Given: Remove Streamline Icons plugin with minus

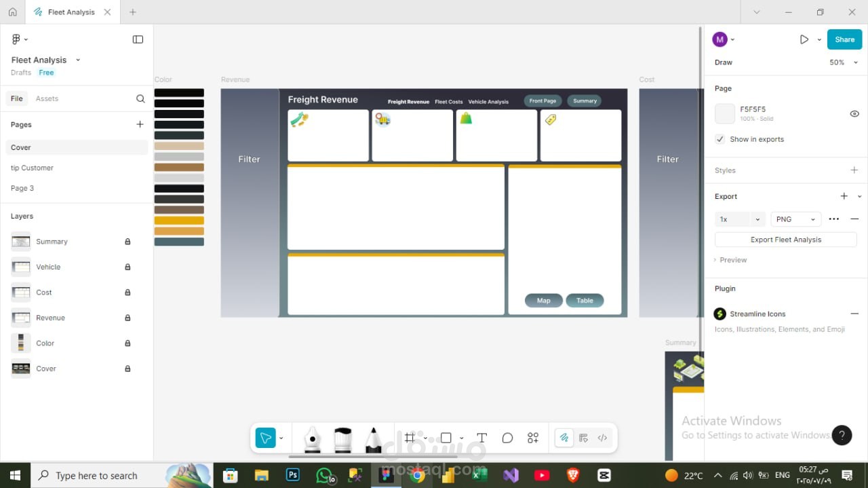Looking at the screenshot, I should (854, 314).
